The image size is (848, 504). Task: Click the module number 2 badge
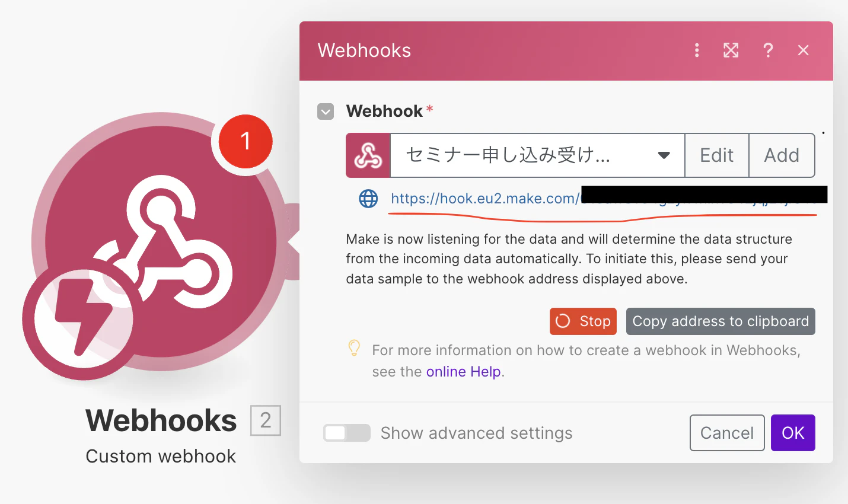click(x=266, y=420)
